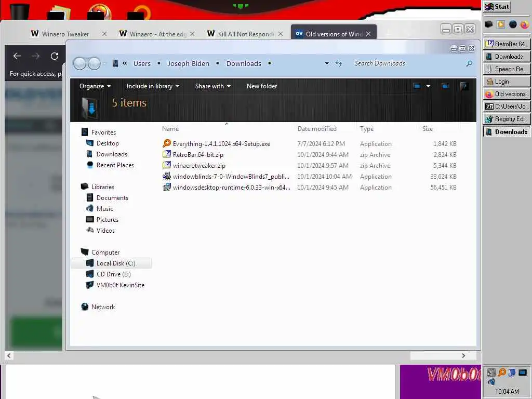Switch to the Speech Recognition taskbar item
Screen dimensions: 532x399
tap(507, 69)
